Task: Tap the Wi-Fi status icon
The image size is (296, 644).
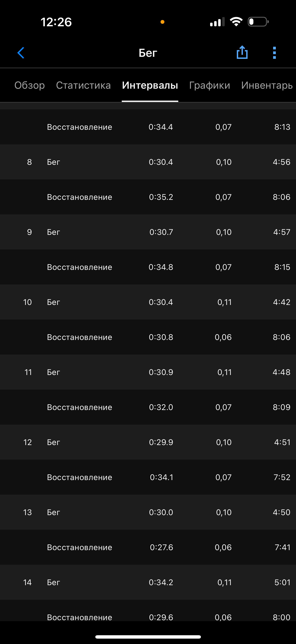Action: (236, 22)
